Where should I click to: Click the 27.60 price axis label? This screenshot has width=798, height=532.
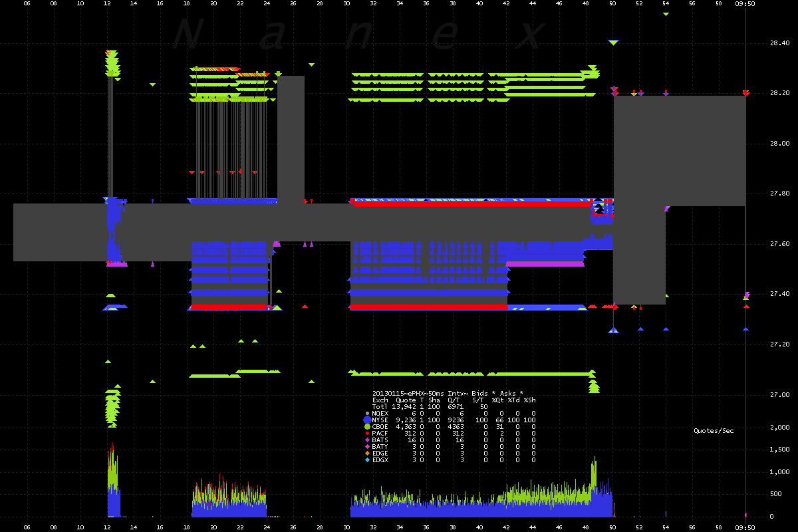[779, 244]
